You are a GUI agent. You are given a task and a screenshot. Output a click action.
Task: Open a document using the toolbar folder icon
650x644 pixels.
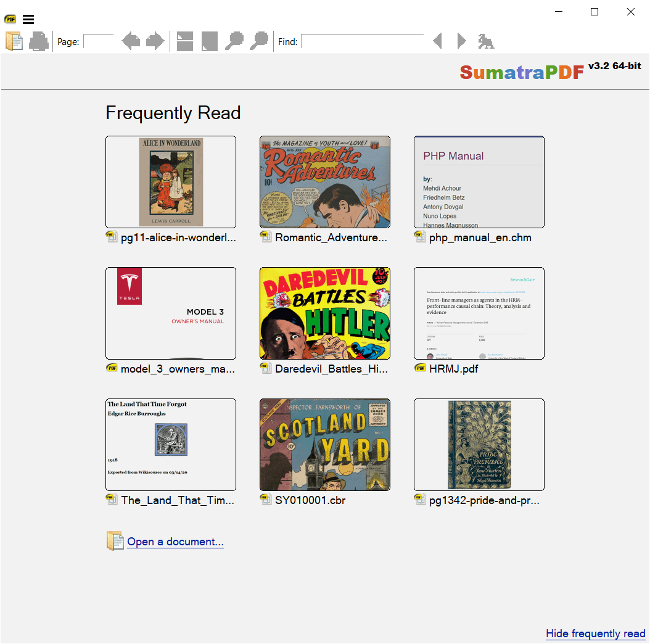14,41
